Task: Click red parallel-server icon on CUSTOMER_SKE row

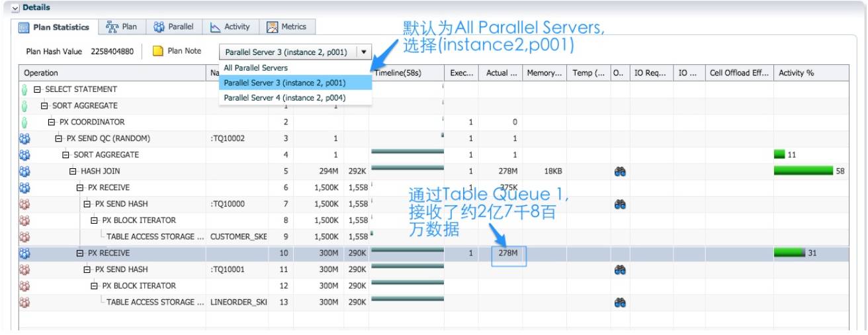Action: pos(25,236)
